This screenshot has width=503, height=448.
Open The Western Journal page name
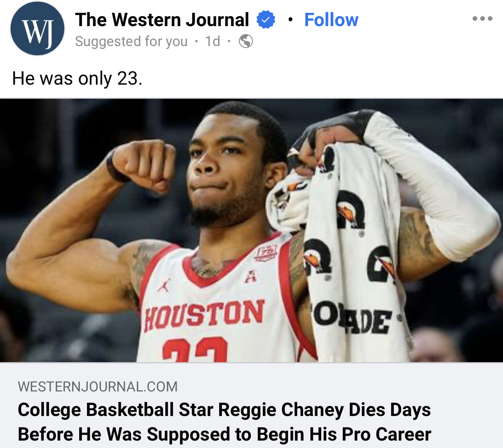162,20
